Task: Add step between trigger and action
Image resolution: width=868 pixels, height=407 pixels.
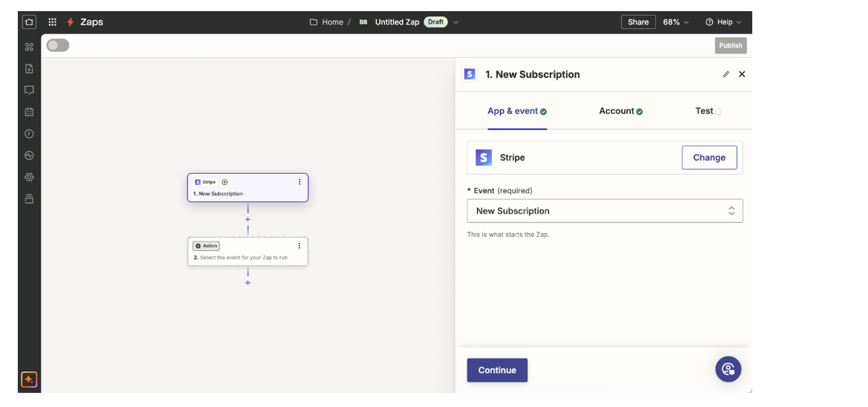Action: 248,220
